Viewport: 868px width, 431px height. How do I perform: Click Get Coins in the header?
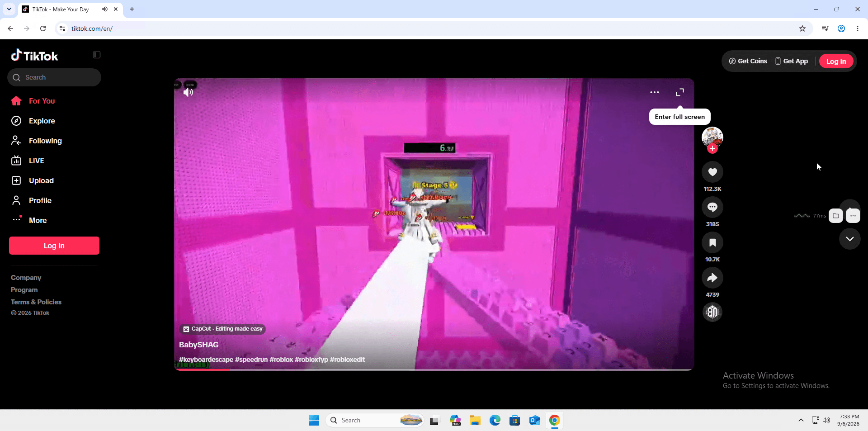point(748,61)
